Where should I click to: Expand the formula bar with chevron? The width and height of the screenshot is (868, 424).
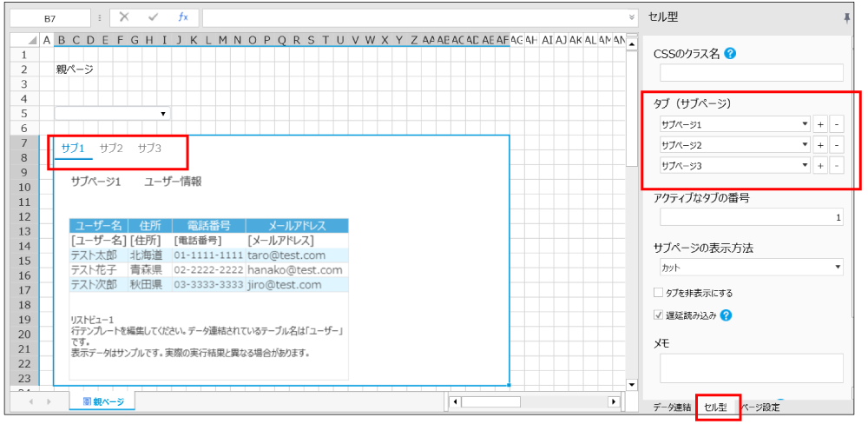click(x=631, y=17)
